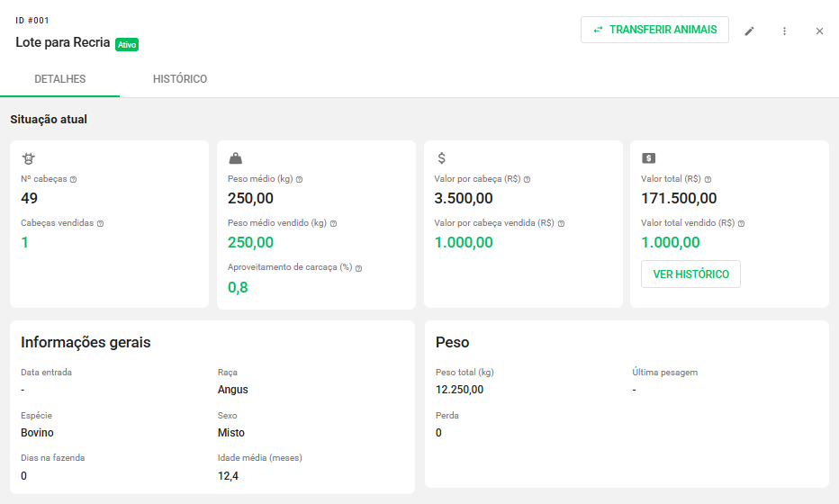
Task: Click help icon beside Valor por cabeça (R$)
Action: (x=527, y=179)
